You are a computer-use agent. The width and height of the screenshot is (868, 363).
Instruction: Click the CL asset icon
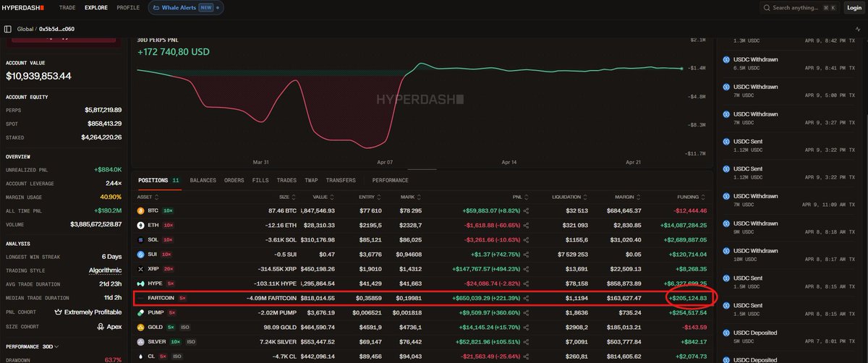(140, 357)
